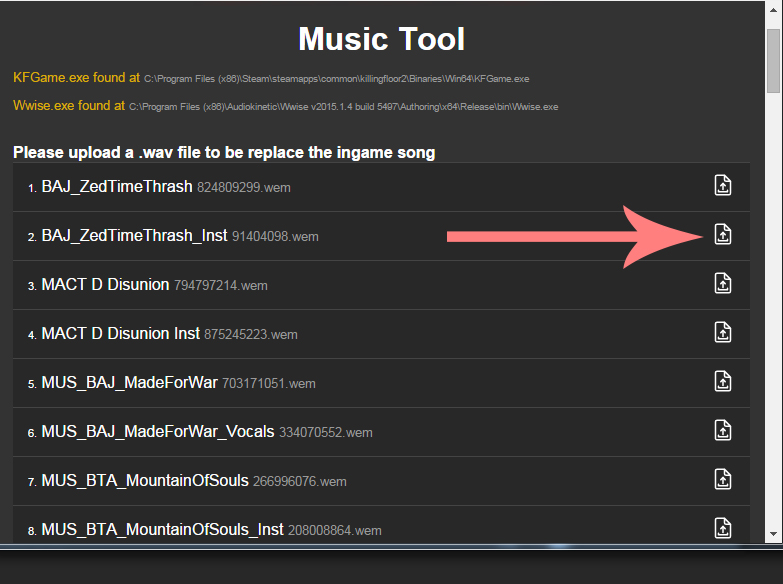The height and width of the screenshot is (584, 783).
Task: Upload wav for MUS_BAJ_MadeForWar
Action: point(723,382)
